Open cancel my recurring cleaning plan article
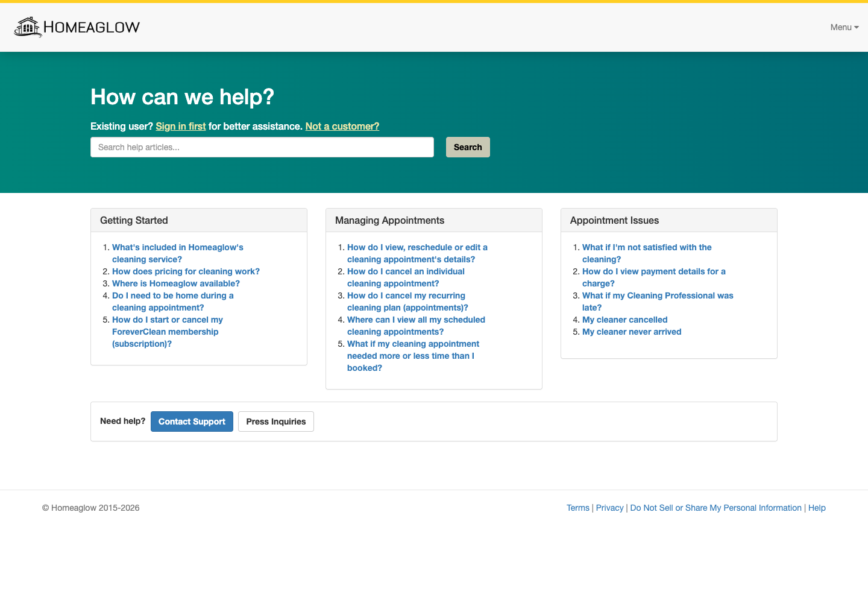Image resolution: width=868 pixels, height=603 pixels. (407, 301)
